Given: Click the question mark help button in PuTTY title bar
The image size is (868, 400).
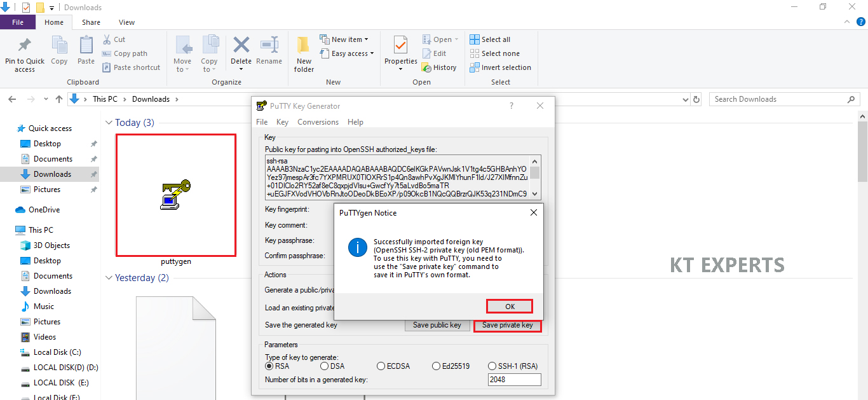Looking at the screenshot, I should [512, 106].
